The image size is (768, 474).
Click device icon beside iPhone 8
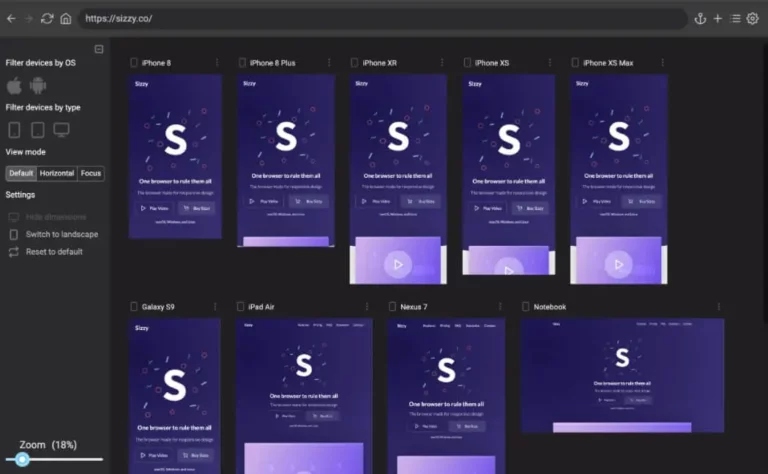point(134,63)
